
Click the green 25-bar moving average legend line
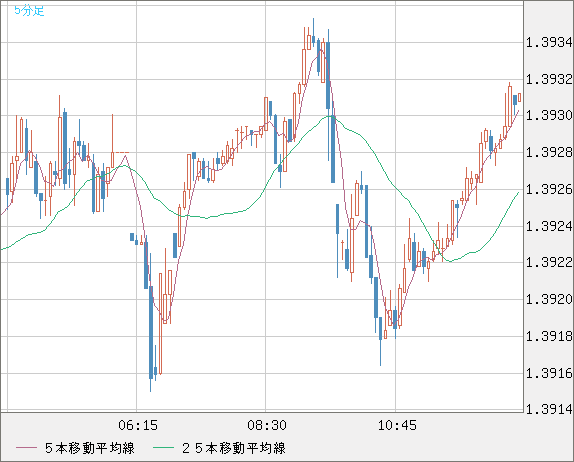(x=163, y=448)
